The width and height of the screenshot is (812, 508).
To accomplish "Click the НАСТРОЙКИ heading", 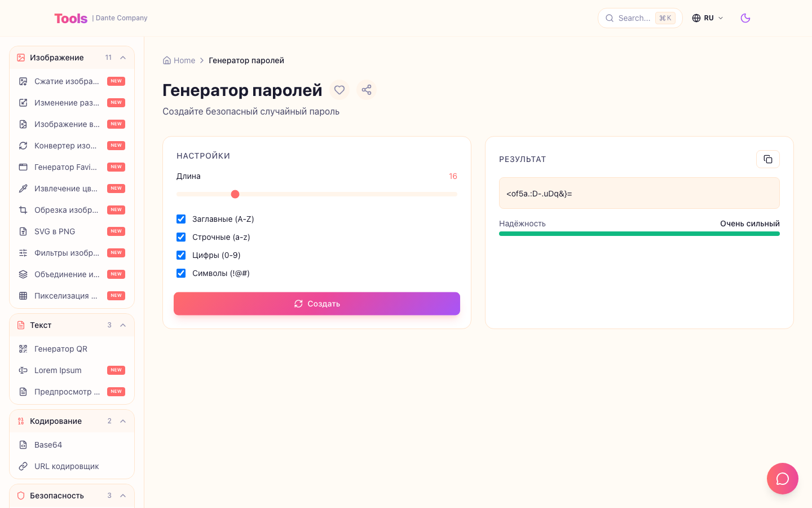I will coord(203,156).
